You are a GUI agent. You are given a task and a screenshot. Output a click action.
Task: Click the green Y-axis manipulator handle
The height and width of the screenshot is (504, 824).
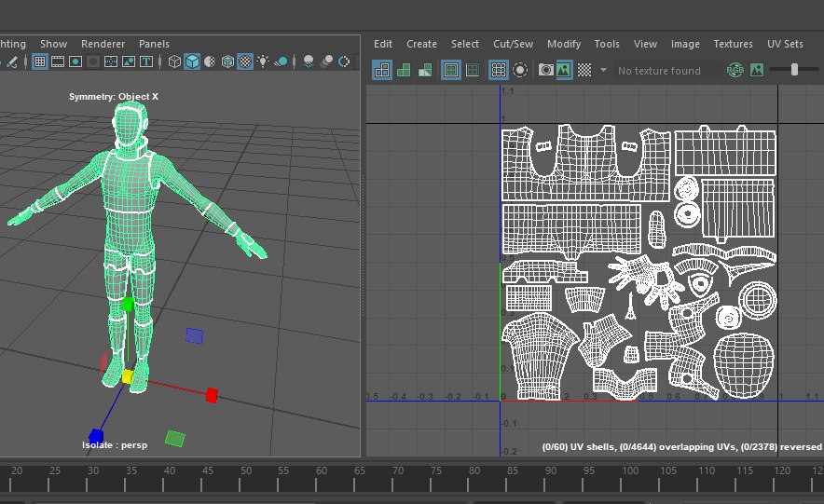[128, 304]
